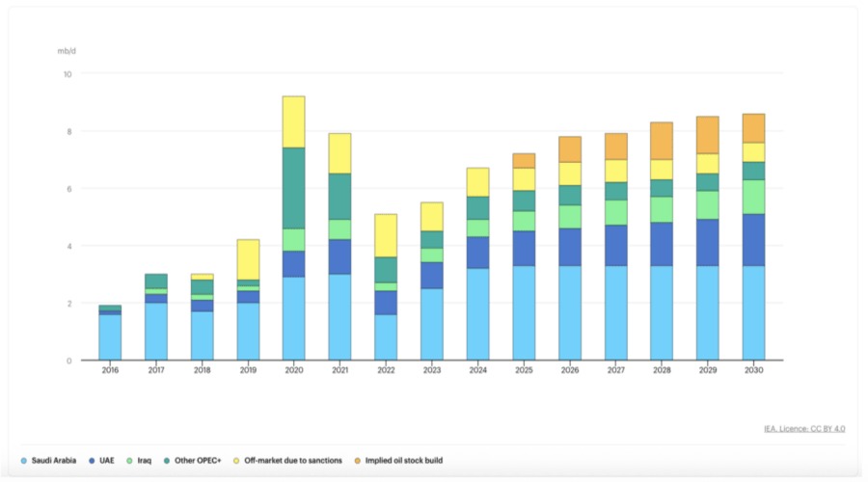Select the 2016 Saudi Arabia bar segment
Viewport: 868px width, 482px height.
[x=110, y=337]
